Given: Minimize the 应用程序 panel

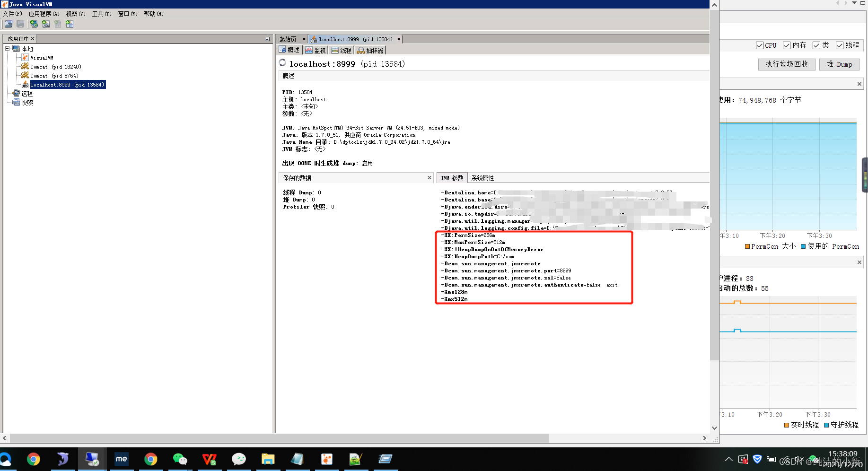Looking at the screenshot, I should (267, 39).
